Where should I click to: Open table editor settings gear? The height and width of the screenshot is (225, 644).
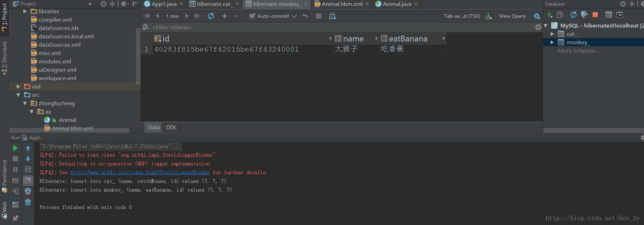(537, 16)
